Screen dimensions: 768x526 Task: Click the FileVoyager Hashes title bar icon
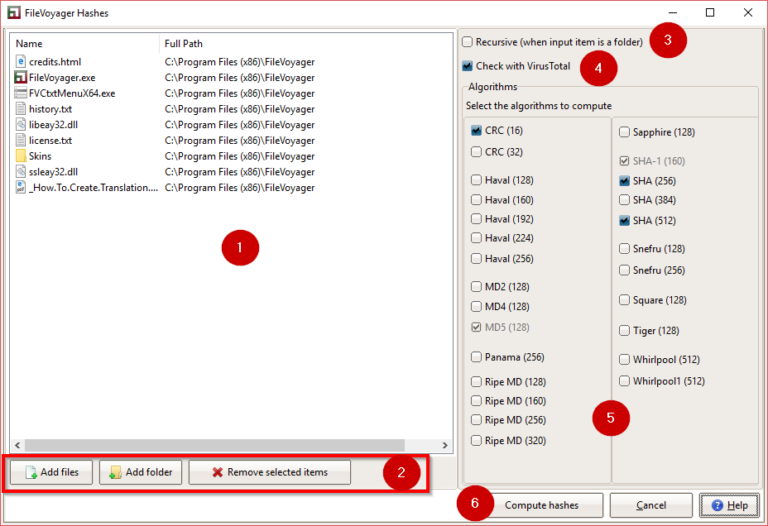point(14,13)
